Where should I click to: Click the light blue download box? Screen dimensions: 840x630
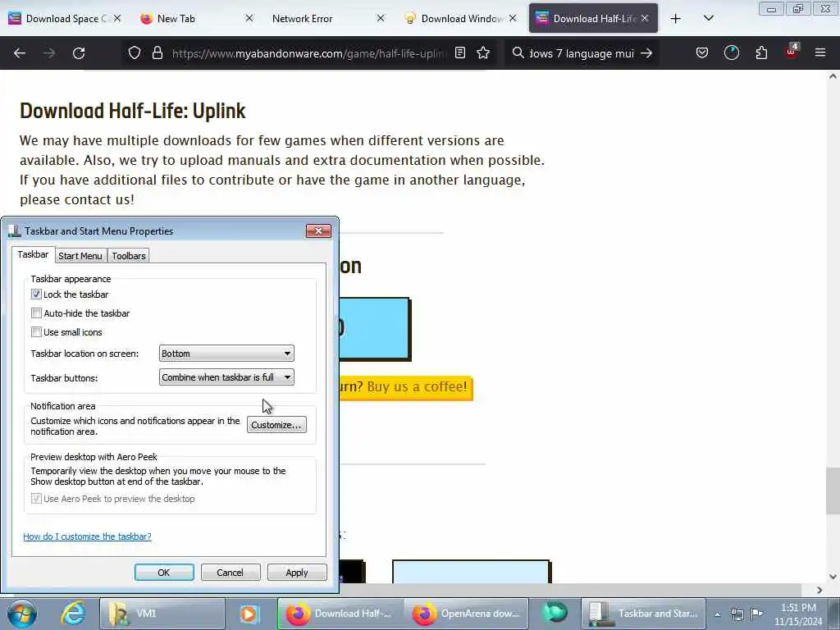[471, 572]
